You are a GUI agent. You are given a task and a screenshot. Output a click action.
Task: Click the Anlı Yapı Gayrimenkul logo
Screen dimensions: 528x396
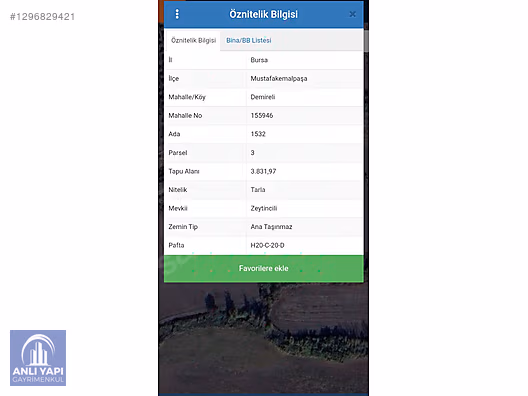tap(38, 358)
